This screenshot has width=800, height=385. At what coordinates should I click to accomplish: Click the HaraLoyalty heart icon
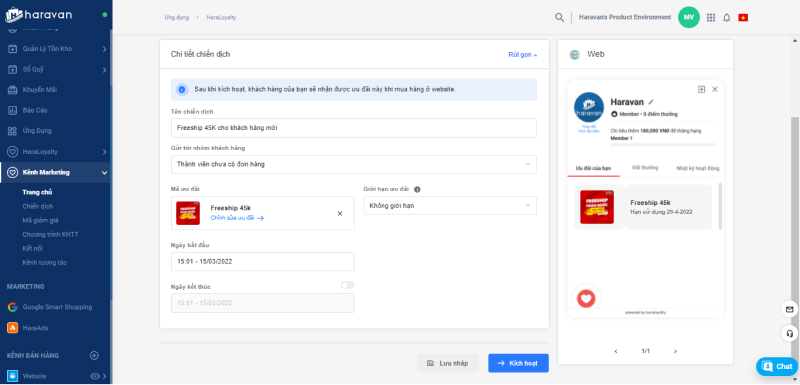point(12,152)
